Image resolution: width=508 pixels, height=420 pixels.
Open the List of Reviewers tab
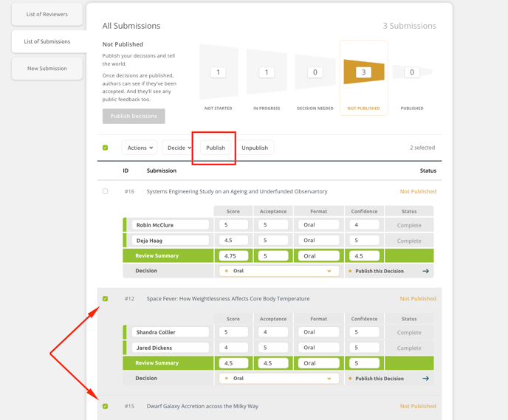pyautogui.click(x=47, y=14)
